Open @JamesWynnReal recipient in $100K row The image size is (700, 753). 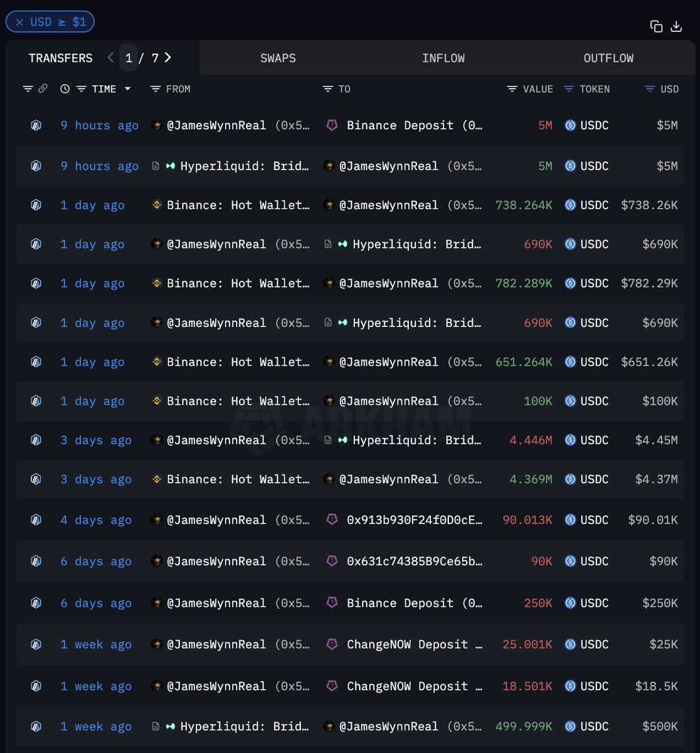pos(389,401)
